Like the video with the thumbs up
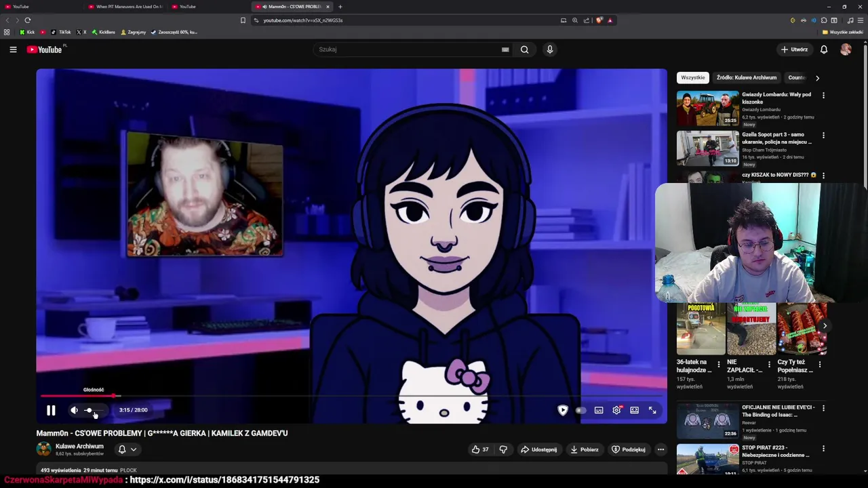Image resolution: width=868 pixels, height=488 pixels. point(480,449)
